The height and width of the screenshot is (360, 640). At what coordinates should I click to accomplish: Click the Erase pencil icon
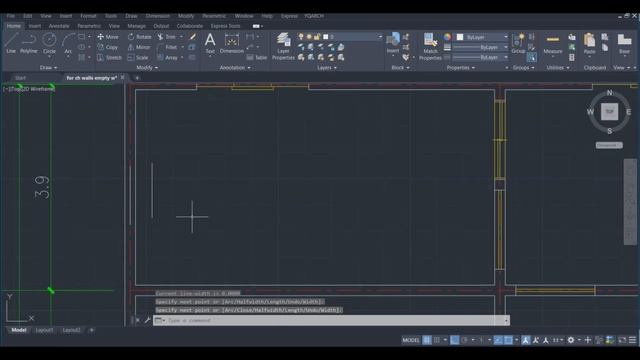(x=193, y=37)
